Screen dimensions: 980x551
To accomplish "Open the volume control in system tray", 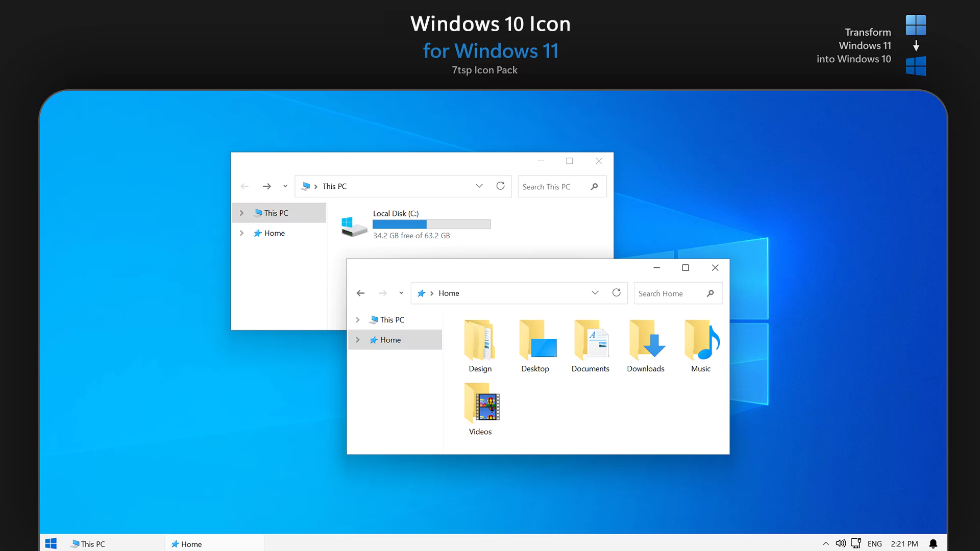I will pos(841,543).
